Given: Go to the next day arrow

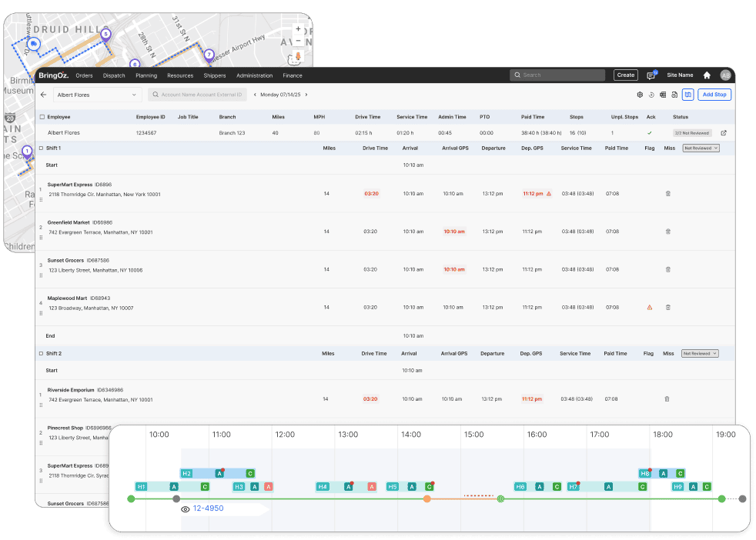Looking at the screenshot, I should coord(306,95).
